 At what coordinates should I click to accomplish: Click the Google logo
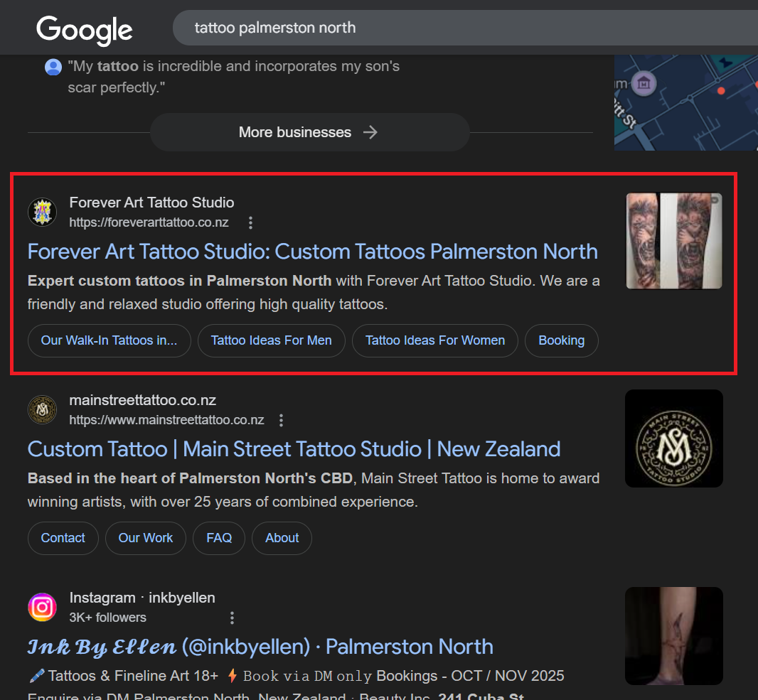85,29
